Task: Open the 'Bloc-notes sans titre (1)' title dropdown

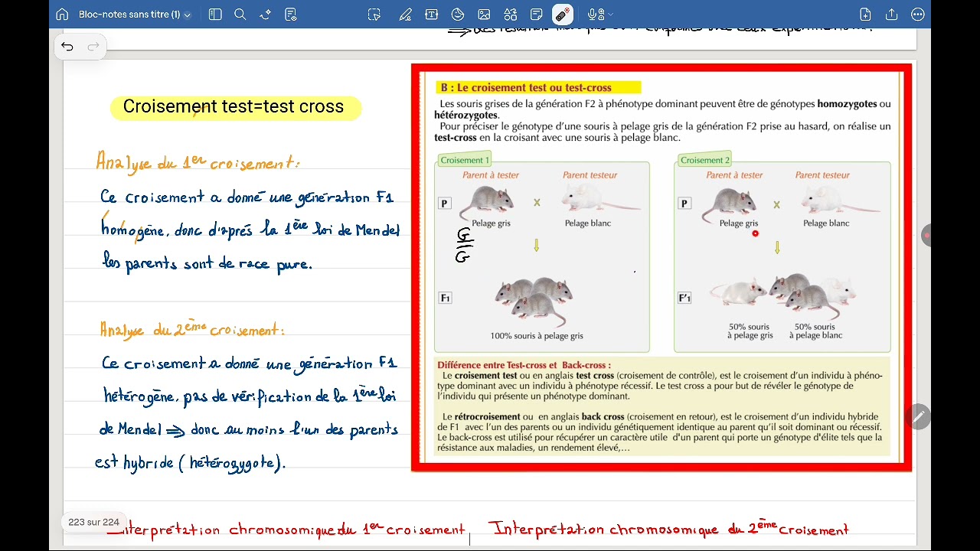Action: pos(135,15)
